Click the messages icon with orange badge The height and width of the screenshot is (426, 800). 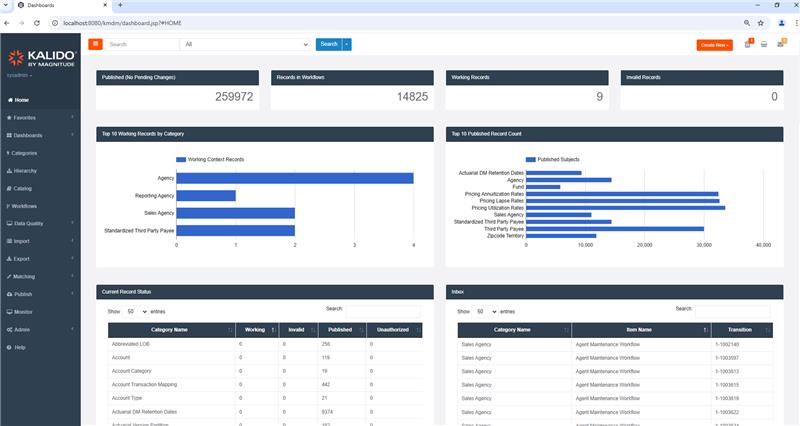[x=781, y=44]
